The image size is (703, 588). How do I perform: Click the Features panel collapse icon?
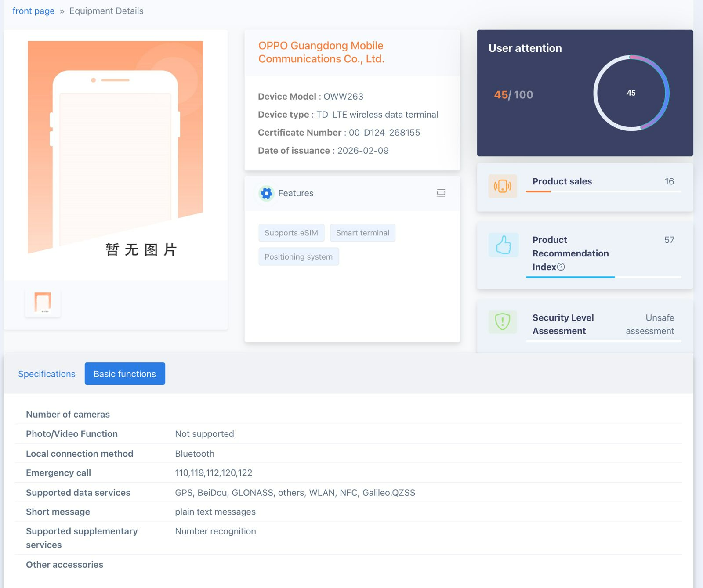click(x=441, y=193)
